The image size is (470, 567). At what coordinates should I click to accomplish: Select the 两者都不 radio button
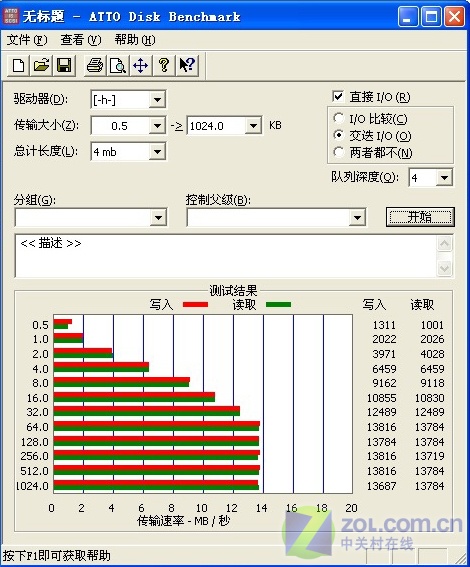pyautogui.click(x=338, y=152)
